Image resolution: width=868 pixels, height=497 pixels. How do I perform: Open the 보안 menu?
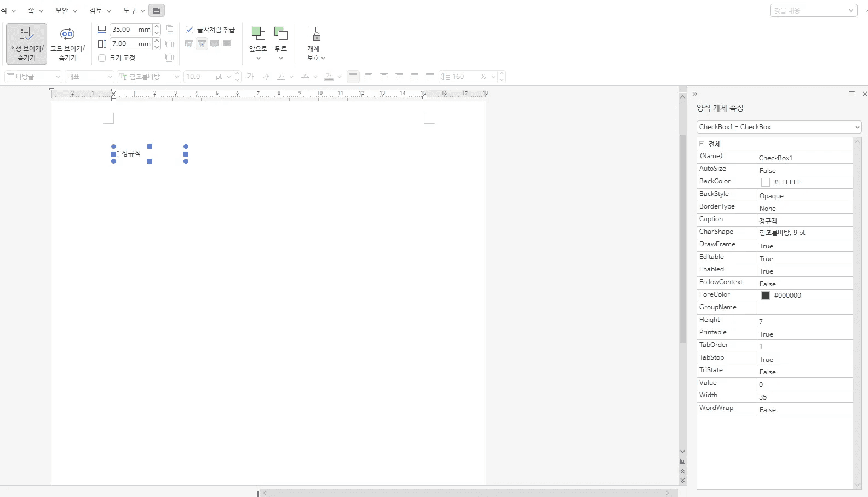(x=66, y=11)
